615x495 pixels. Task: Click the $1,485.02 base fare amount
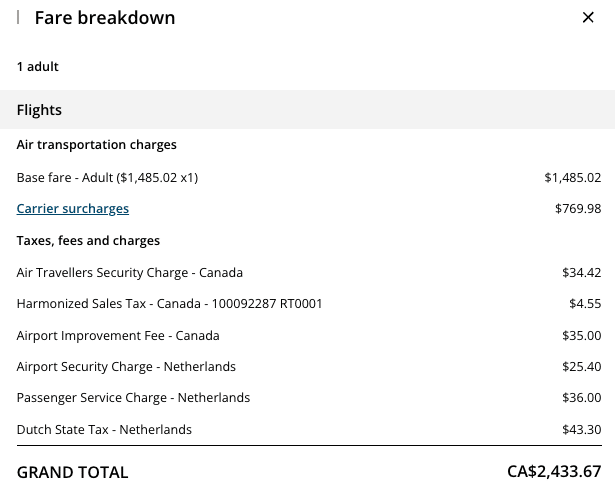tap(572, 178)
